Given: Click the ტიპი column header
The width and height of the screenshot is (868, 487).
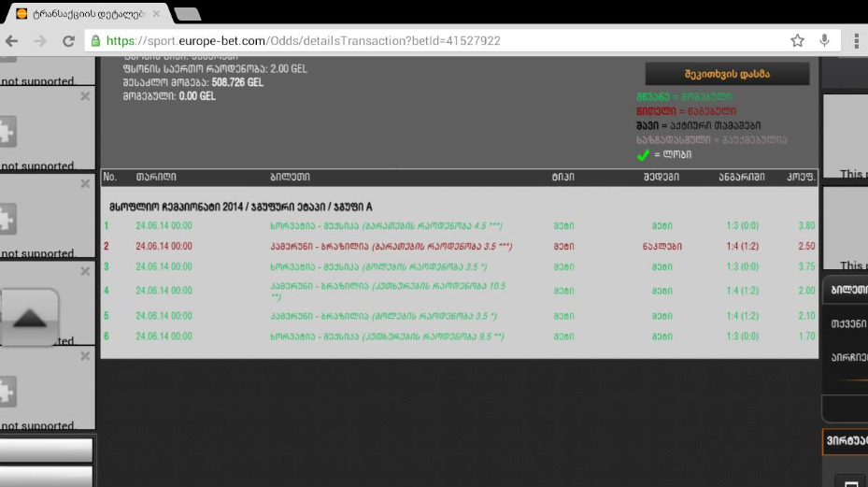Looking at the screenshot, I should tap(563, 177).
